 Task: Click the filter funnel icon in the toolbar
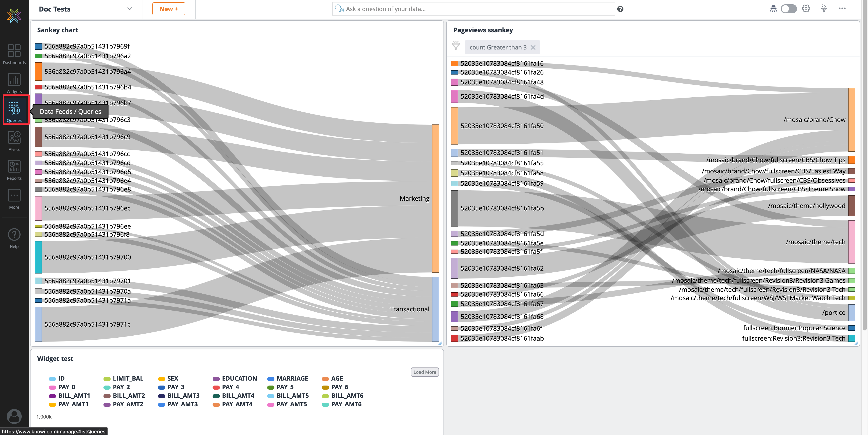point(823,9)
